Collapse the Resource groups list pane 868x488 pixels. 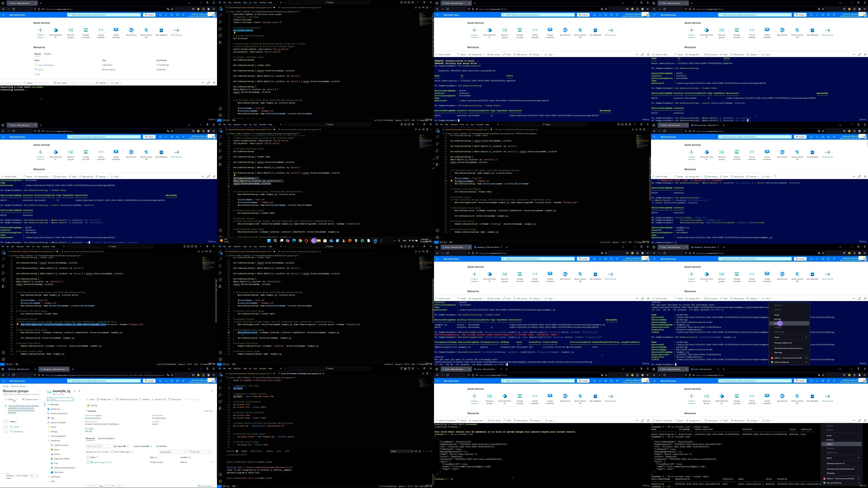(39, 391)
